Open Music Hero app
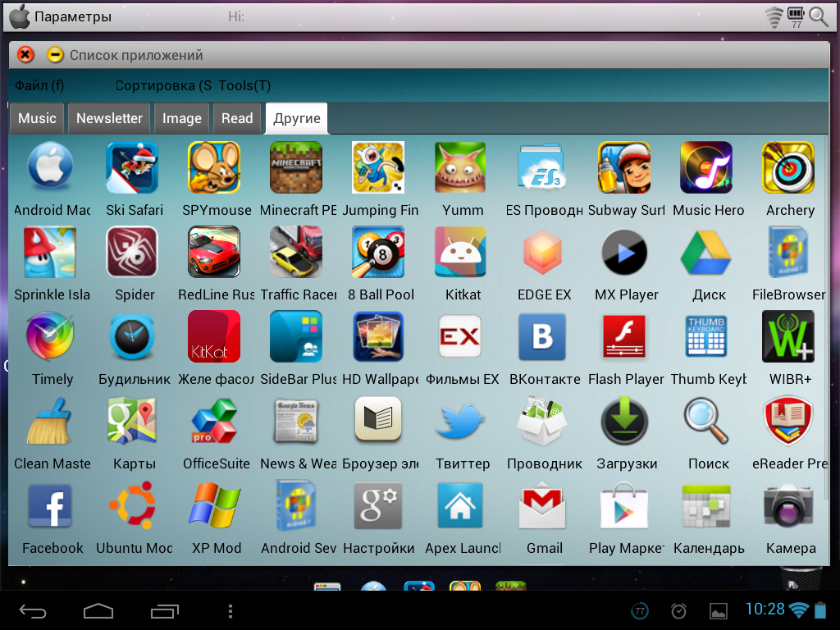Viewport: 840px width, 630px height. 706,167
